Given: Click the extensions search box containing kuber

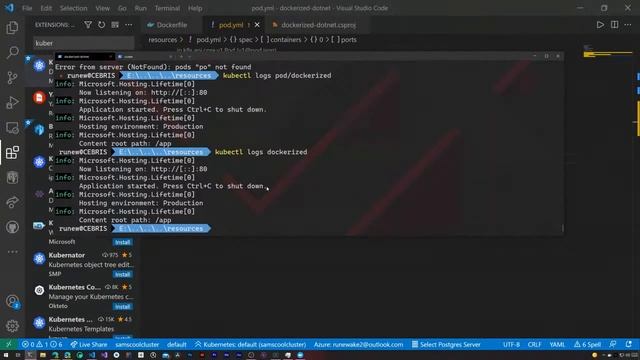Looking at the screenshot, I should point(83,43).
